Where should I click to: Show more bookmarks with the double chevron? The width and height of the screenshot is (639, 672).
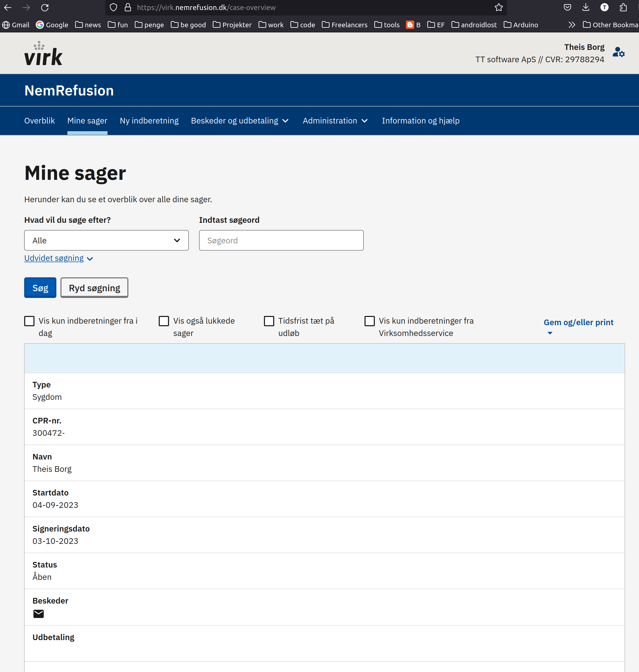pyautogui.click(x=572, y=25)
